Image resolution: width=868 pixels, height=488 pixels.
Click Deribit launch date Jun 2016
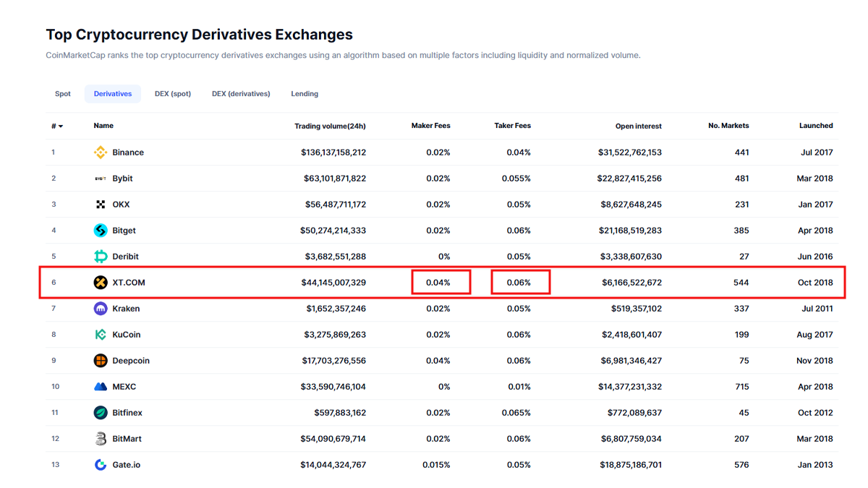click(x=814, y=257)
